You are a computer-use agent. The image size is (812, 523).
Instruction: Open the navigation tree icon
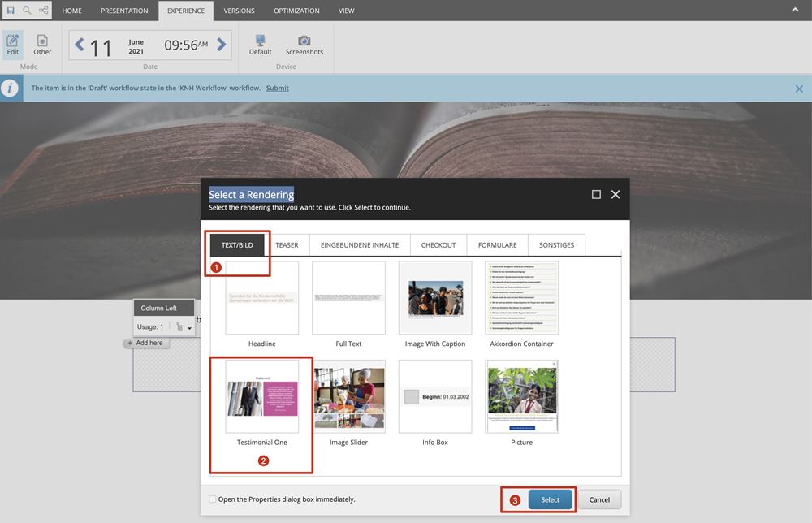point(43,11)
